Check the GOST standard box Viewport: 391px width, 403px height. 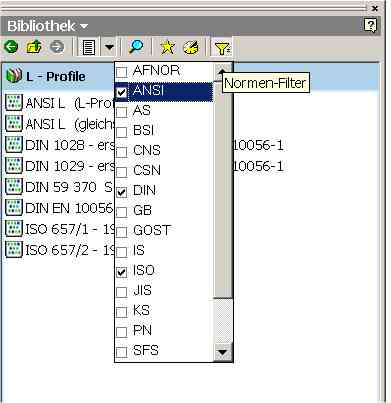122,232
